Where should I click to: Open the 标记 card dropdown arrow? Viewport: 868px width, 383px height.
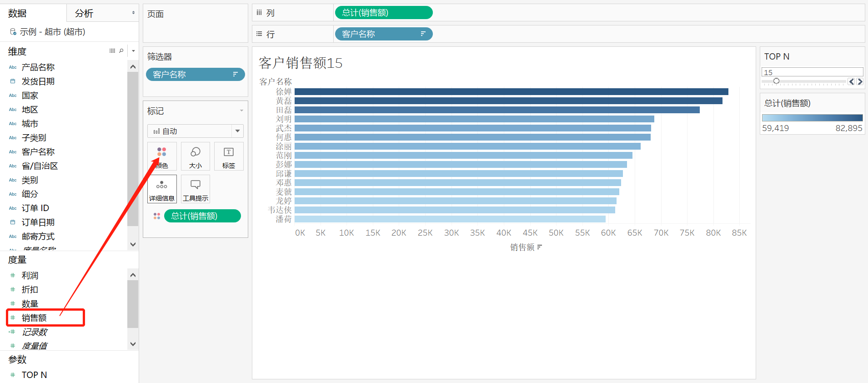241,111
